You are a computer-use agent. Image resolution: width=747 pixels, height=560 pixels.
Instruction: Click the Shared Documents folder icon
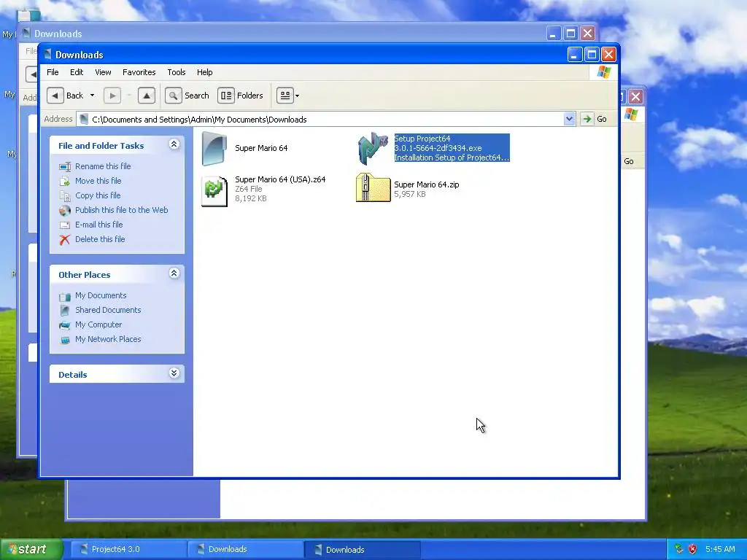click(x=65, y=311)
